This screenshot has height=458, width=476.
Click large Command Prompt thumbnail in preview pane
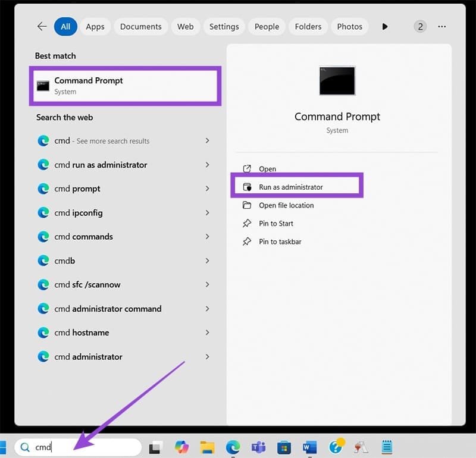337,81
